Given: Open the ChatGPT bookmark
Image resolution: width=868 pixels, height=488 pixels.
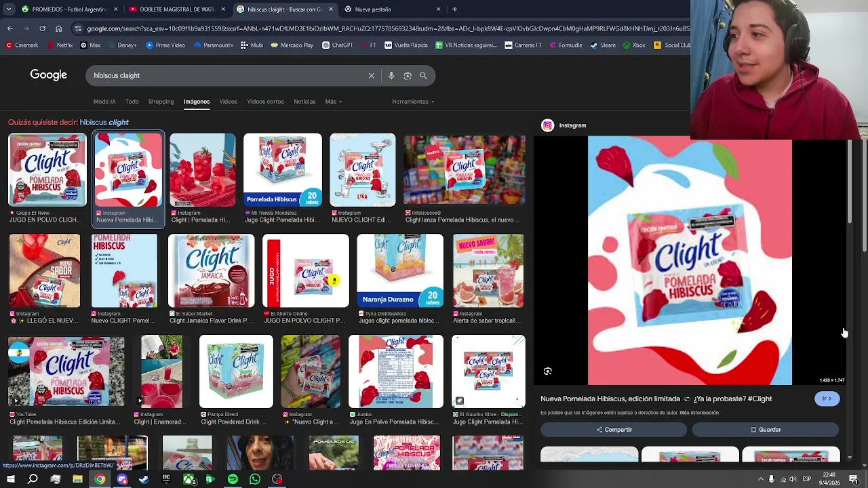Looking at the screenshot, I should 338,45.
